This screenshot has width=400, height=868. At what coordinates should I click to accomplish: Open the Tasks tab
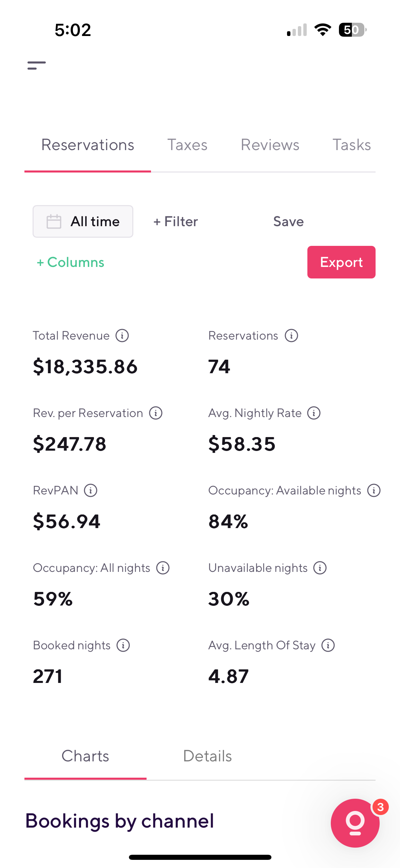(x=352, y=145)
